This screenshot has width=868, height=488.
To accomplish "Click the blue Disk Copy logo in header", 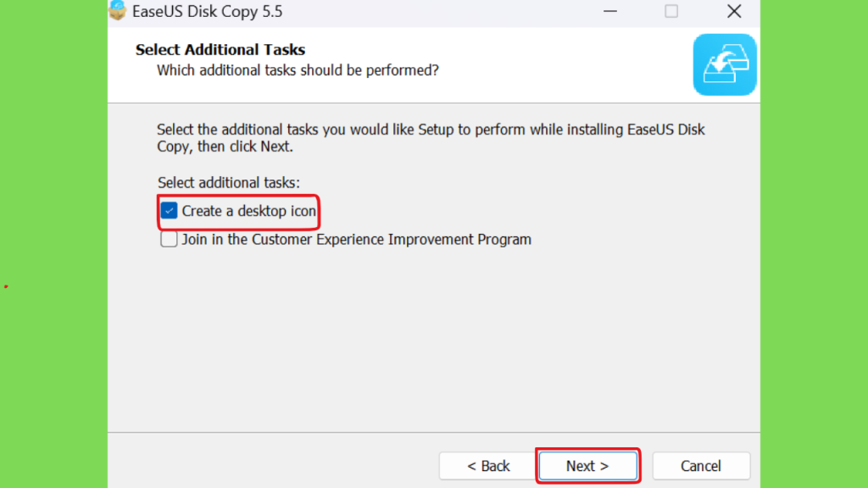I will coord(725,64).
